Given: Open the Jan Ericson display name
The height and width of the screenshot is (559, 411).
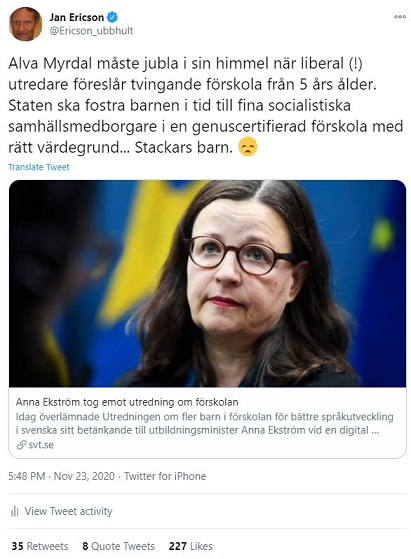Looking at the screenshot, I should tap(77, 17).
